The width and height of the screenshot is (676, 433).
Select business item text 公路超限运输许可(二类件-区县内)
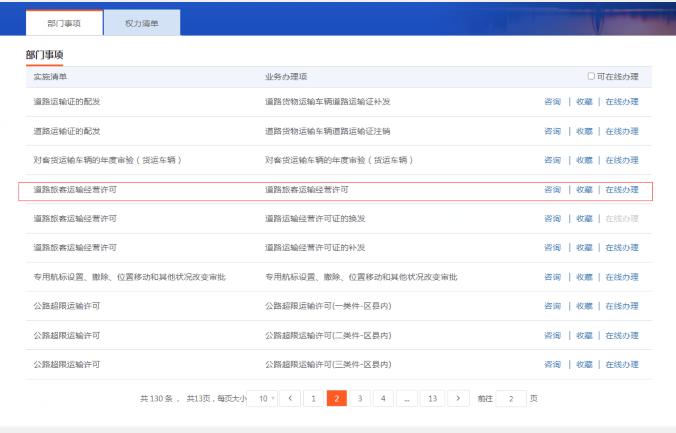coord(328,335)
